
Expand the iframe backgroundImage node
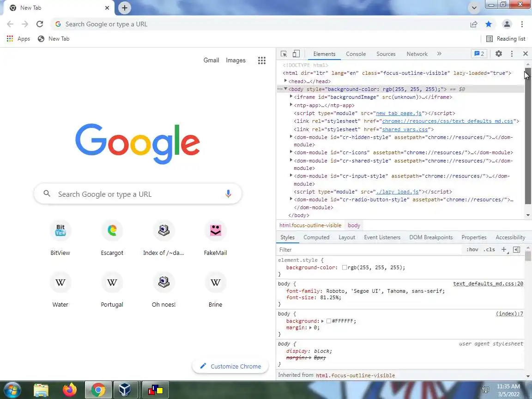point(291,97)
